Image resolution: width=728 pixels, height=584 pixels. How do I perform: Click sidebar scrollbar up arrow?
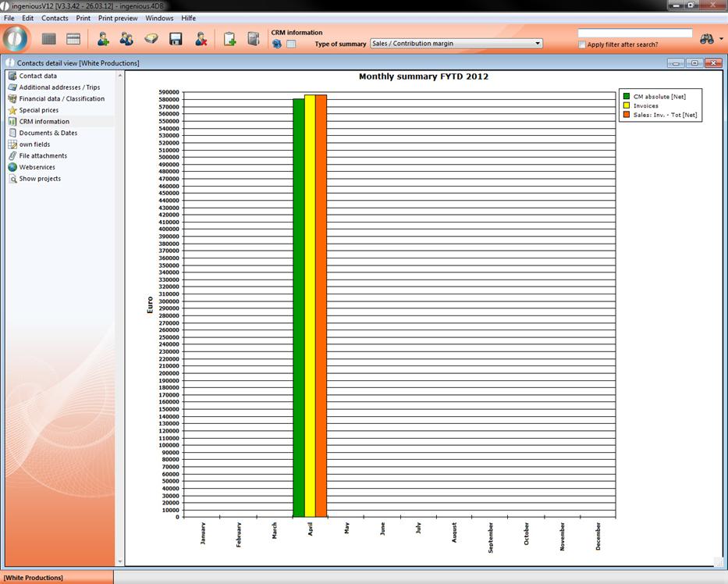[x=119, y=76]
